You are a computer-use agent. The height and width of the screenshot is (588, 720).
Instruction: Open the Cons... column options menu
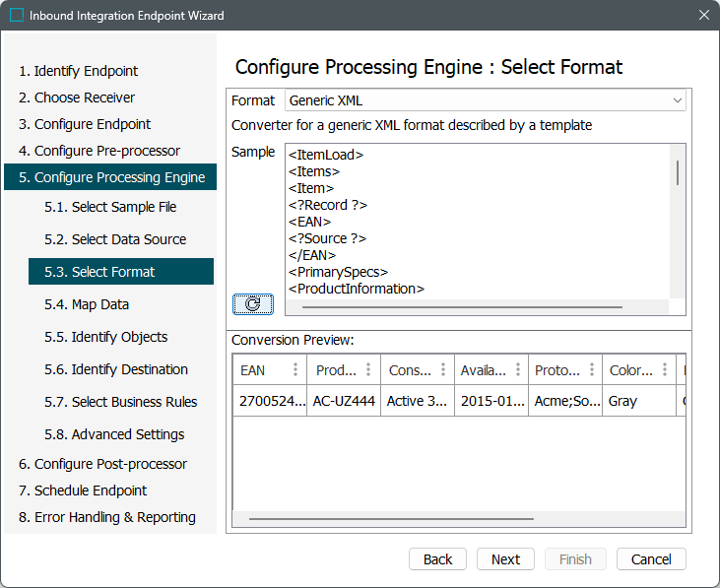tap(442, 370)
